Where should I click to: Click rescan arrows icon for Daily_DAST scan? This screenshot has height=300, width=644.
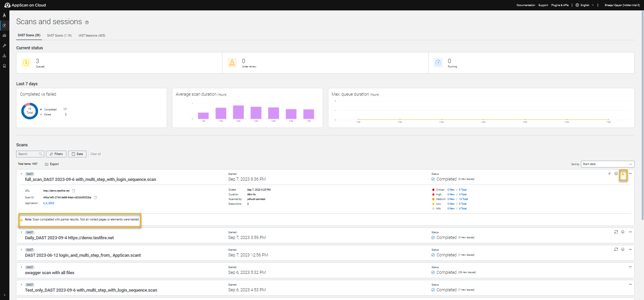[616, 232]
